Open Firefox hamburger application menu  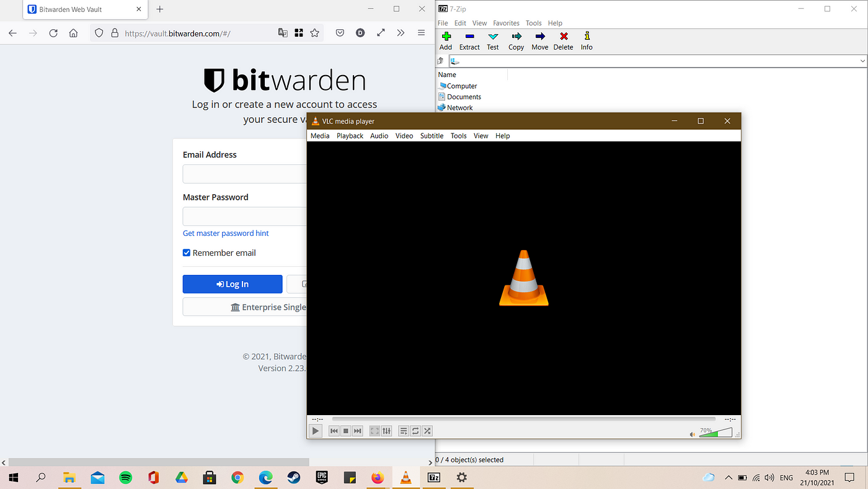[x=421, y=33]
